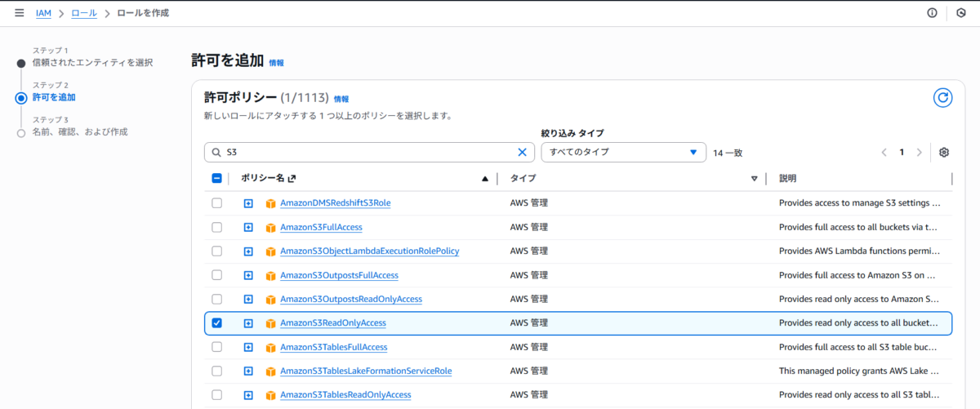The height and width of the screenshot is (409, 980).
Task: Open the hamburger navigation menu
Action: pyautogui.click(x=19, y=13)
